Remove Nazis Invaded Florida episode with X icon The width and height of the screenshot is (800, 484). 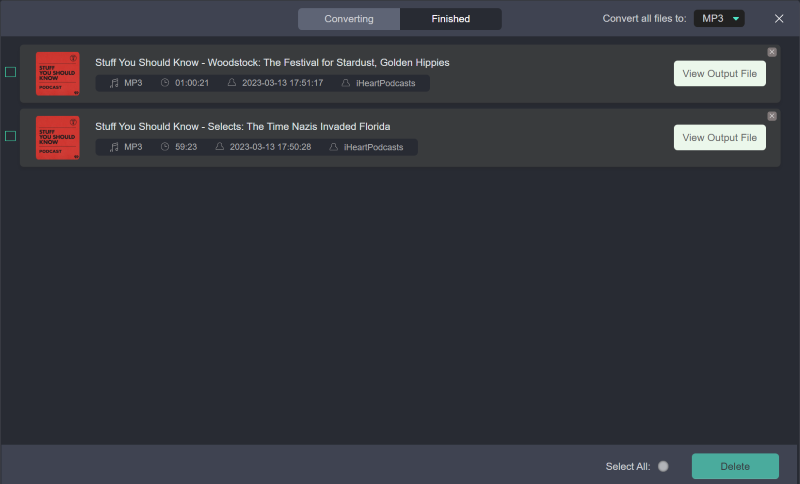[771, 116]
